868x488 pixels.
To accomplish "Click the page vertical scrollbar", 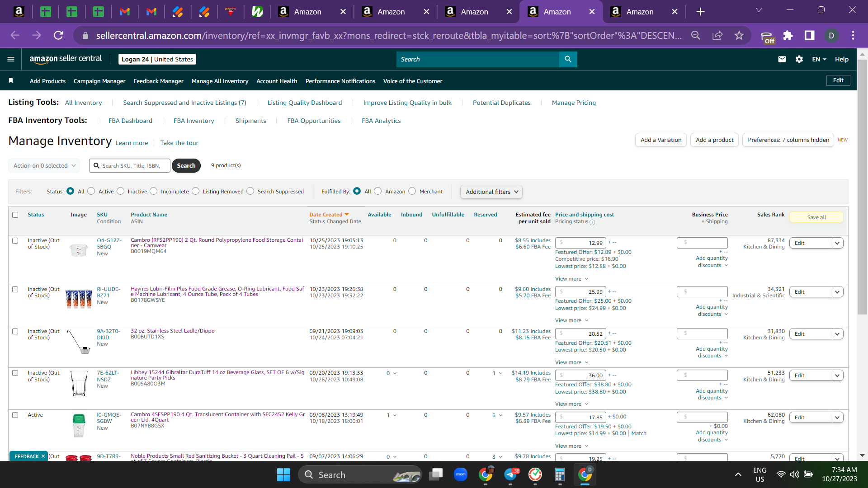I will (862, 188).
